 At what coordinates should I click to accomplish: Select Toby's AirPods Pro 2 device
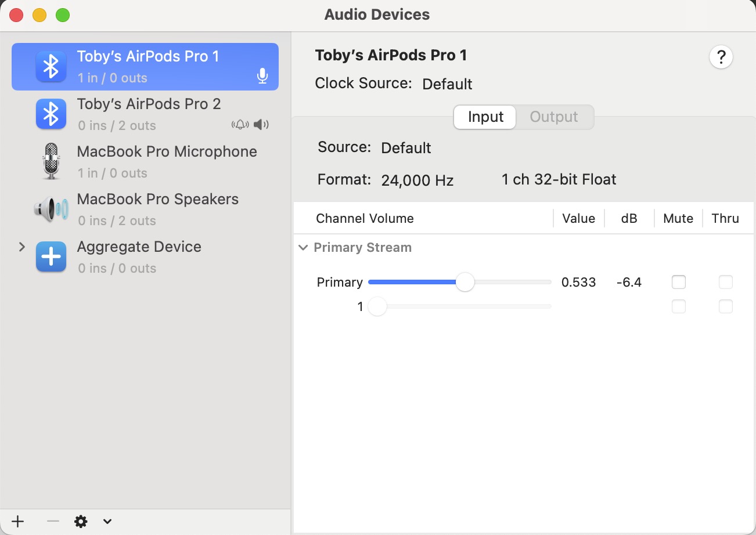click(145, 114)
